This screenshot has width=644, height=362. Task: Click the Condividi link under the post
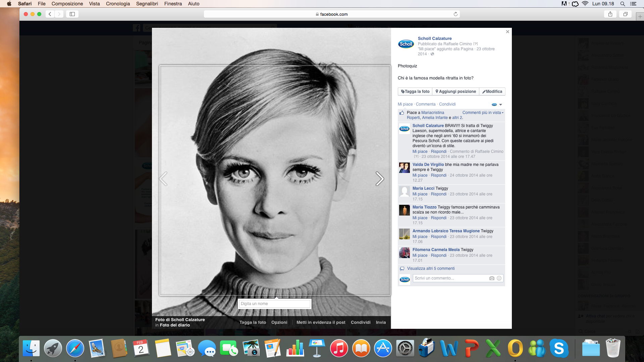(x=447, y=104)
